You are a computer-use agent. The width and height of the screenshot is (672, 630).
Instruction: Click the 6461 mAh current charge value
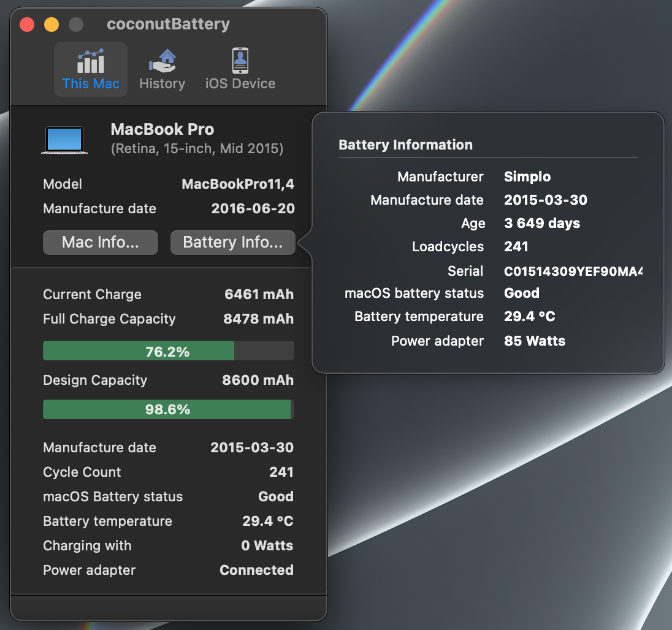point(259,295)
